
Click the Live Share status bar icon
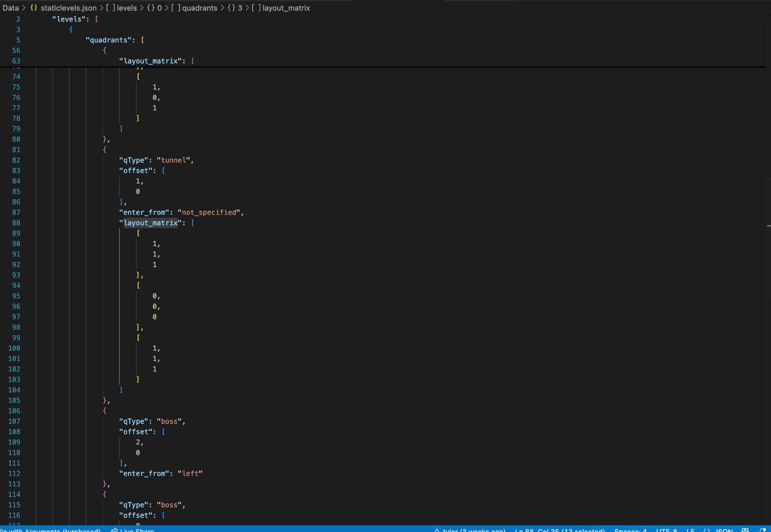tap(114, 530)
